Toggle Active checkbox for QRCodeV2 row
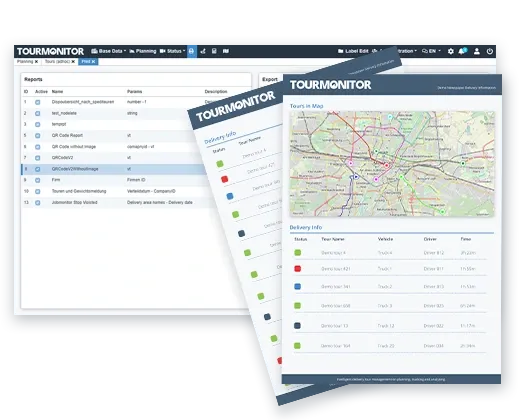Image resolution: width=519 pixels, height=420 pixels. (38, 158)
